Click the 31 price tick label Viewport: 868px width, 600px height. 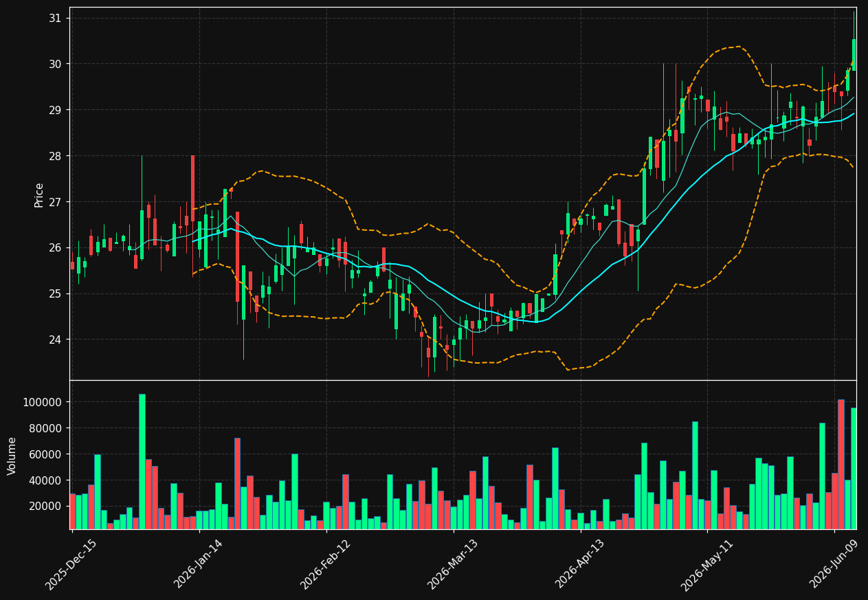point(55,18)
